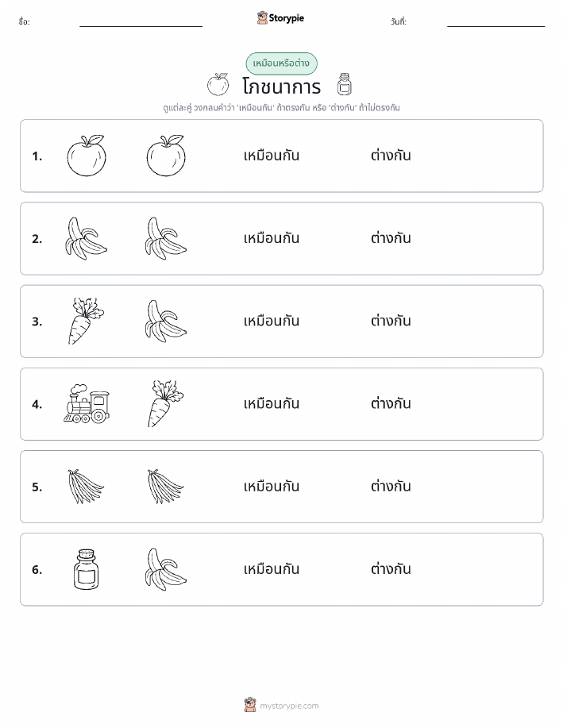The height and width of the screenshot is (728, 563).
Task: Click the green 'เหมือนหรือต่าง' badge
Action: (x=281, y=64)
